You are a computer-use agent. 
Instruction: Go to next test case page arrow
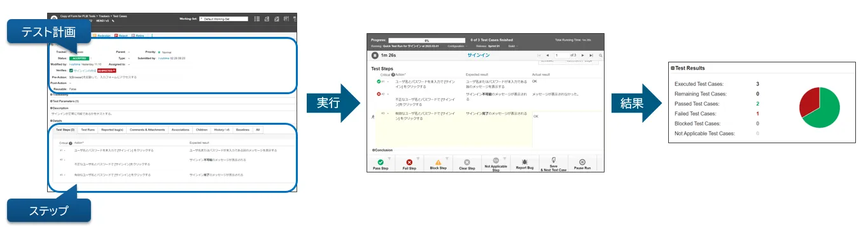click(583, 55)
